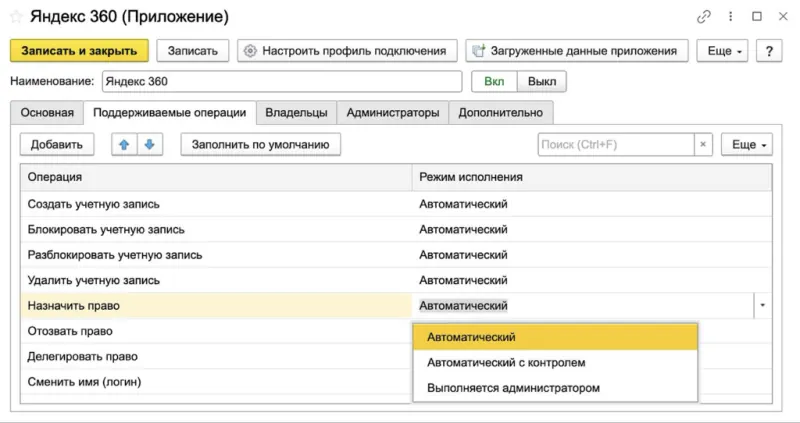The width and height of the screenshot is (800, 423).
Task: Add window to favorites with star icon
Action: point(16,17)
